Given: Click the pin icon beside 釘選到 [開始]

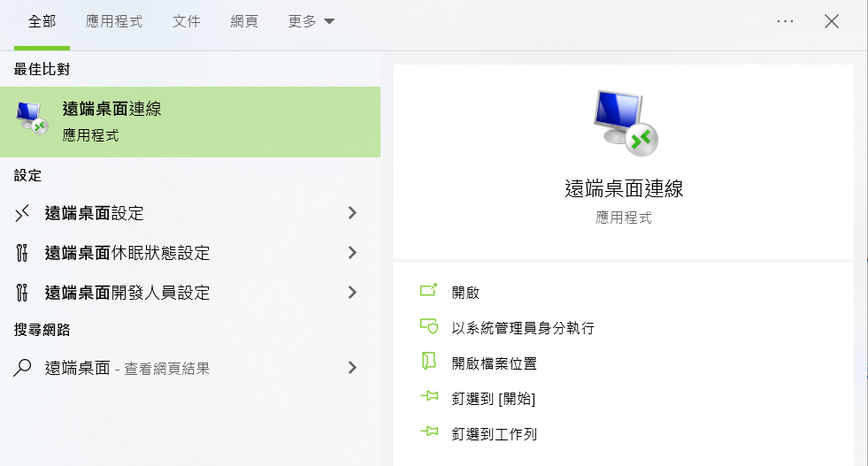Looking at the screenshot, I should (429, 396).
